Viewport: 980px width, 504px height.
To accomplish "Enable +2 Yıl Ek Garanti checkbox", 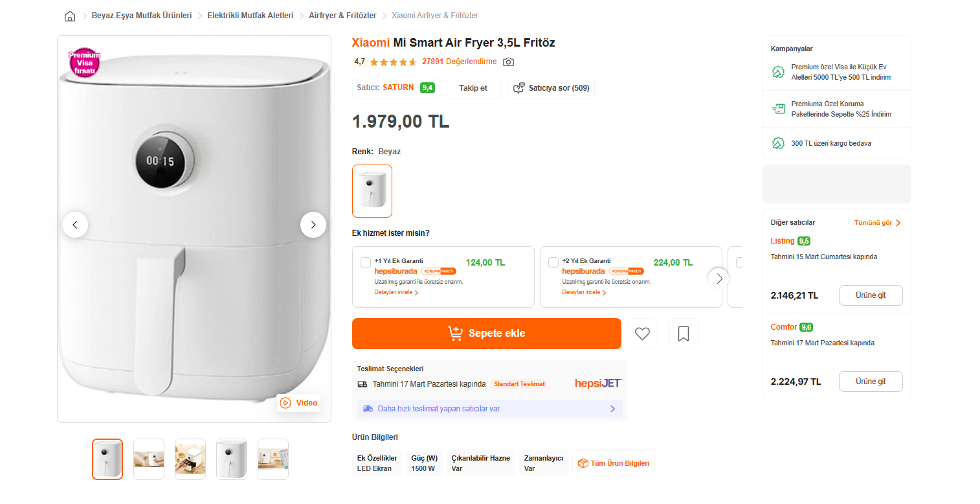I will [553, 262].
